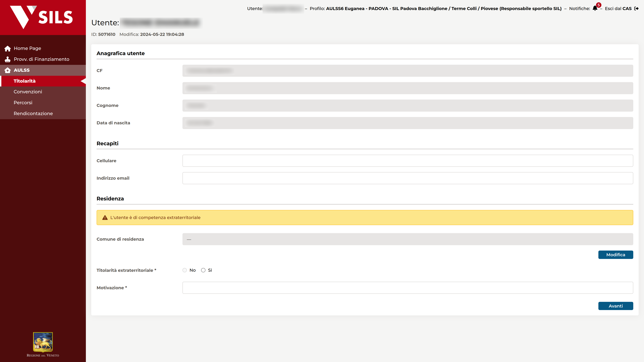Screen dimensions: 644x362
Task: Click the Regione del Veneto emblem
Action: click(43, 342)
